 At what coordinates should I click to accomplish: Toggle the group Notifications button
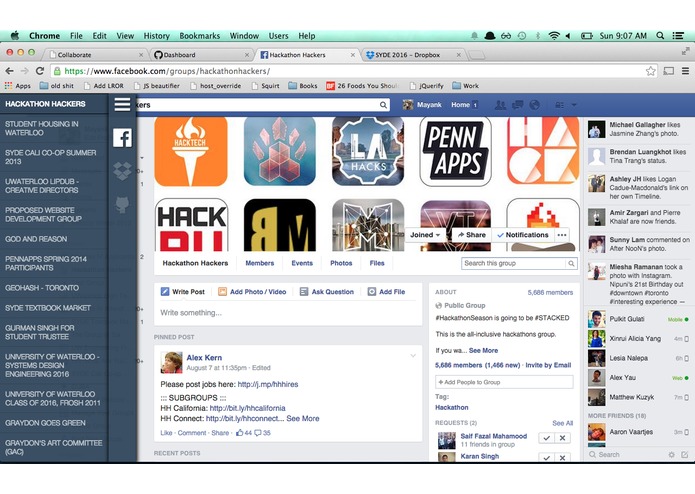click(522, 235)
